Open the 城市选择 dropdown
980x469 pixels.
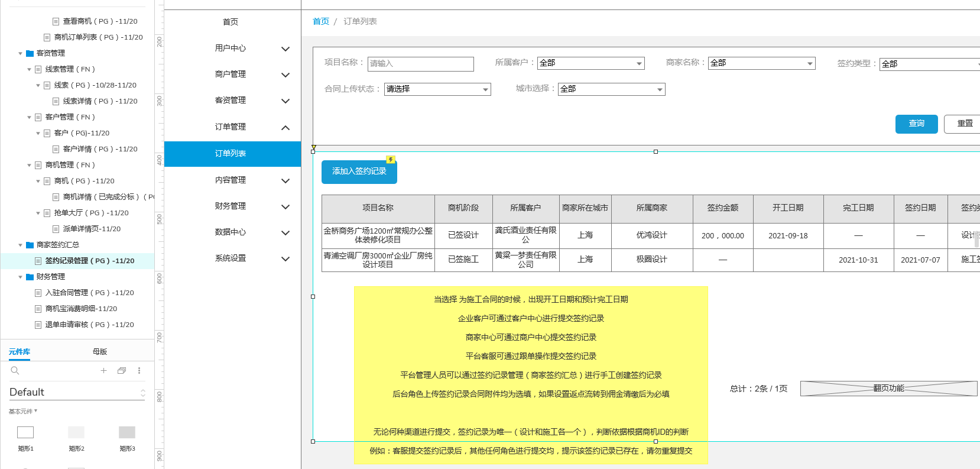point(611,89)
